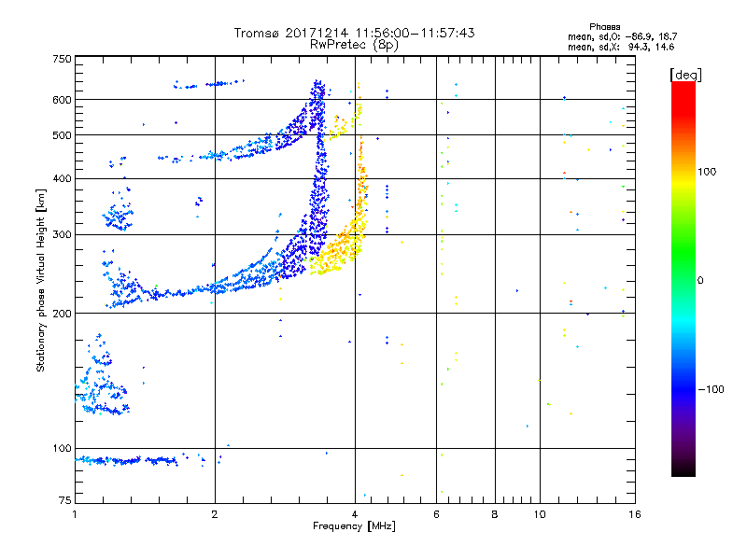Click the yellow-orange X-mode echo cluster near 300 km
The width and height of the screenshot is (747, 560).
(338, 247)
